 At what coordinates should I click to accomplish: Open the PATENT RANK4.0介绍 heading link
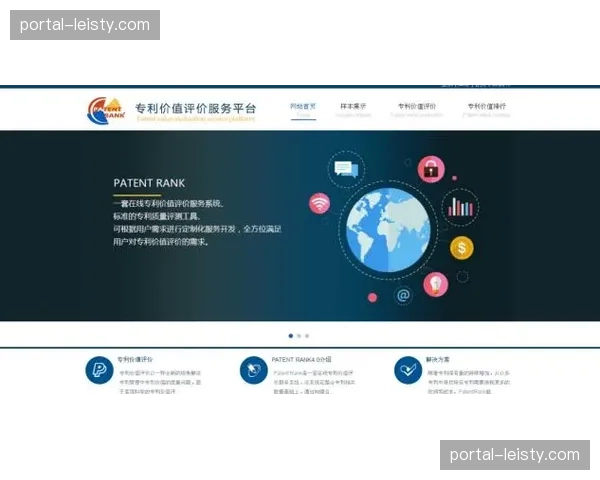(302, 359)
